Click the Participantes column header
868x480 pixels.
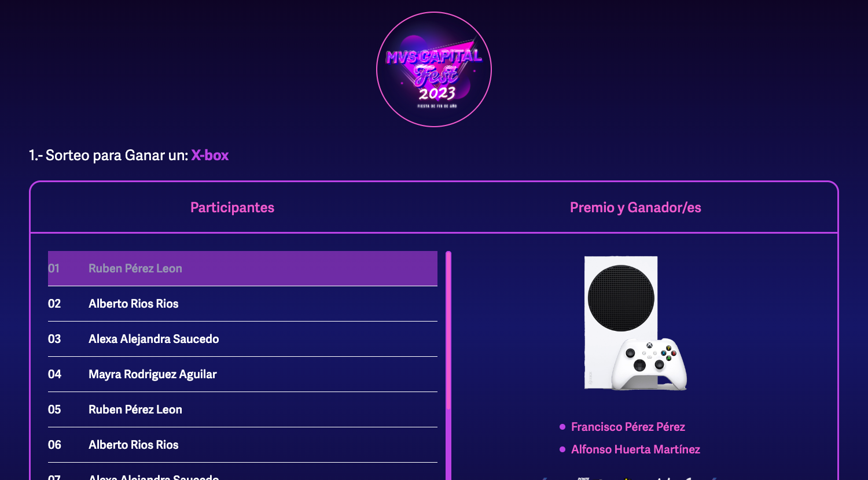click(232, 208)
